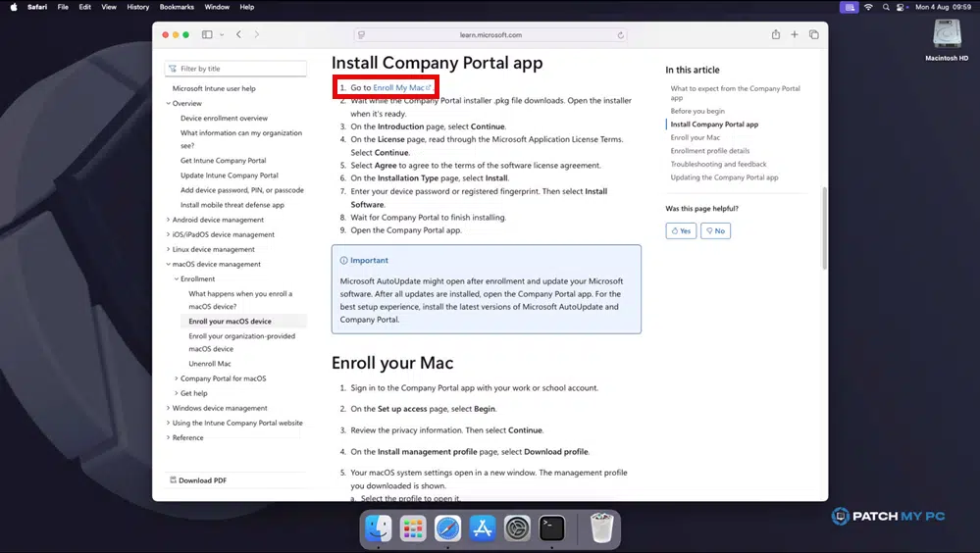The height and width of the screenshot is (553, 980).
Task: Collapse the Overview tree section
Action: coord(168,103)
